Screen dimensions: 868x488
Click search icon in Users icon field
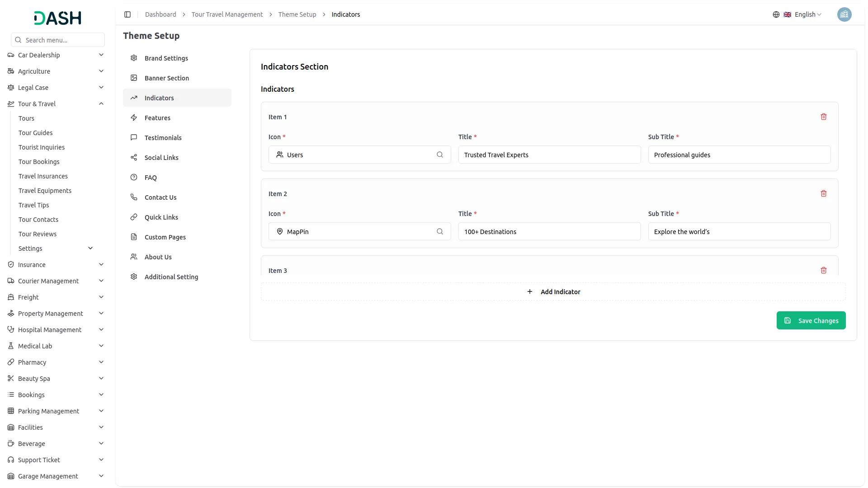439,155
